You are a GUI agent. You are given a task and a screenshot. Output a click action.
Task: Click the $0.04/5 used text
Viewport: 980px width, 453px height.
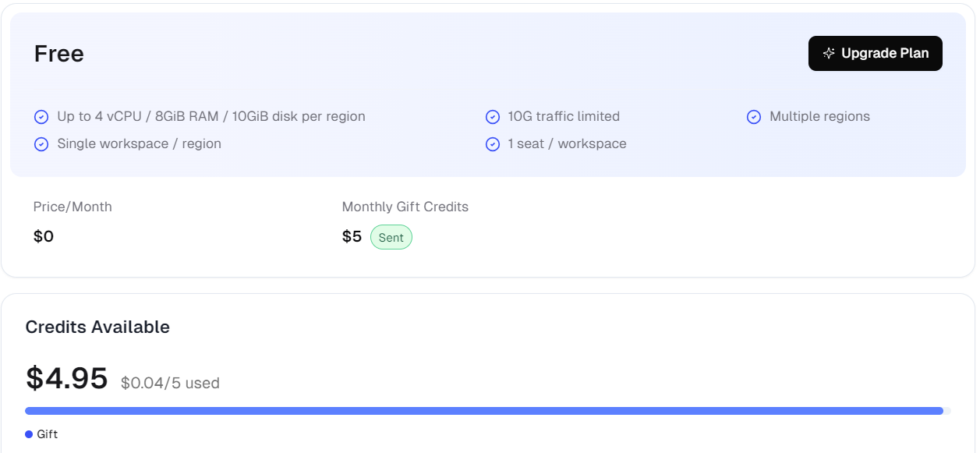170,383
